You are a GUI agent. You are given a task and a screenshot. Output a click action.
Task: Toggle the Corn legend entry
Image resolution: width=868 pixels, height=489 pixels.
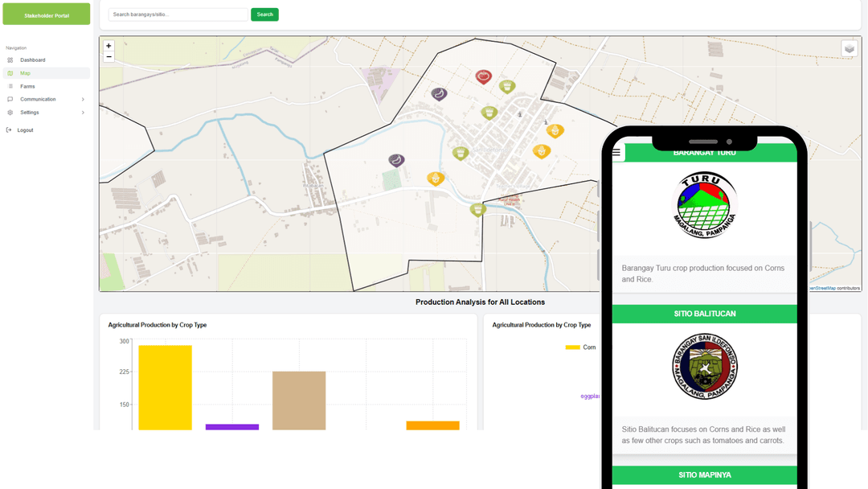(x=581, y=347)
